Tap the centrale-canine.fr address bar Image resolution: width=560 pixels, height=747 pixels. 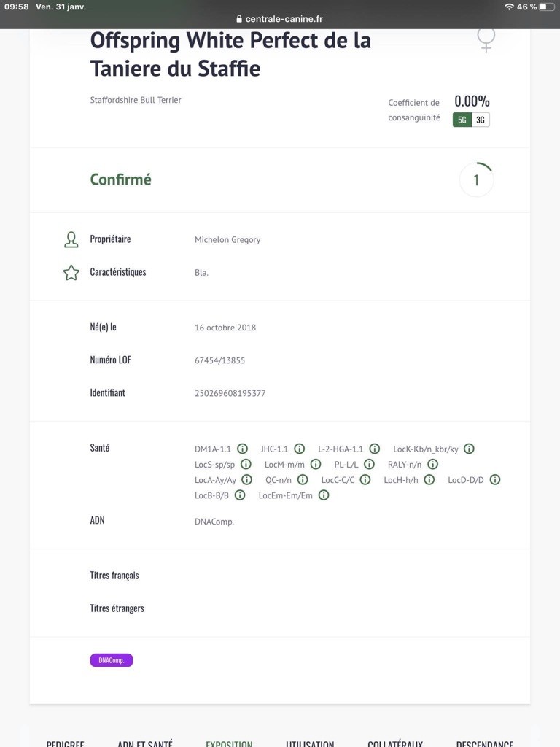click(280, 19)
